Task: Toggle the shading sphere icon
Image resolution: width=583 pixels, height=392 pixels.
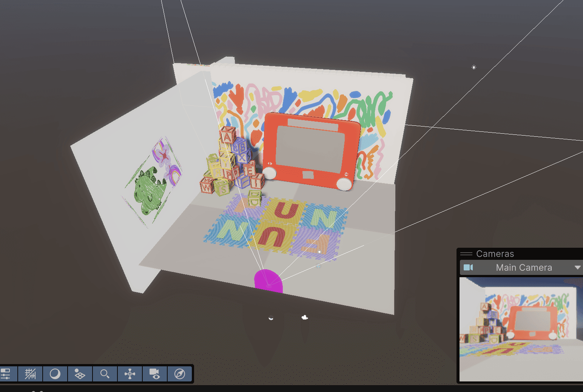Action: (x=55, y=374)
